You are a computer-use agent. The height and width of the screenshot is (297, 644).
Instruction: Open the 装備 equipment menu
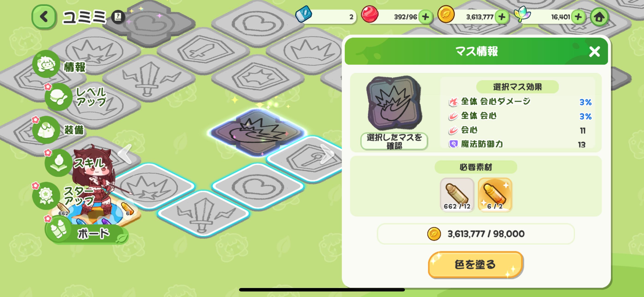pyautogui.click(x=59, y=130)
